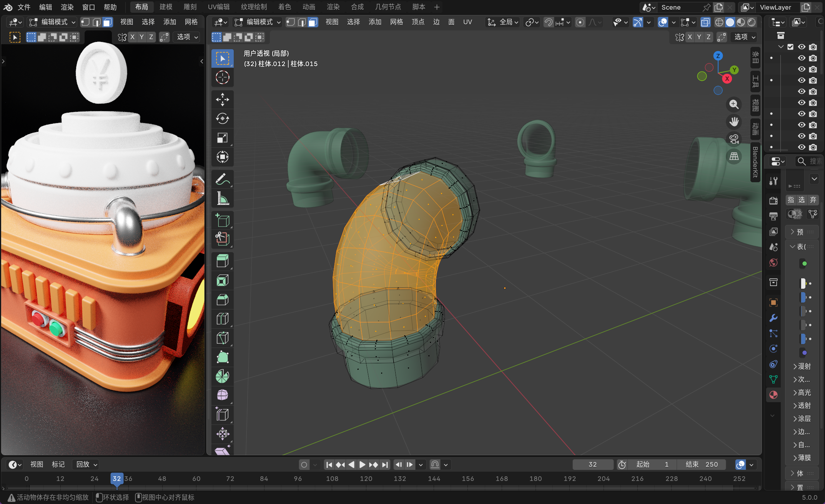Activate the Annotate pencil tool
825x504 pixels.
(222, 179)
